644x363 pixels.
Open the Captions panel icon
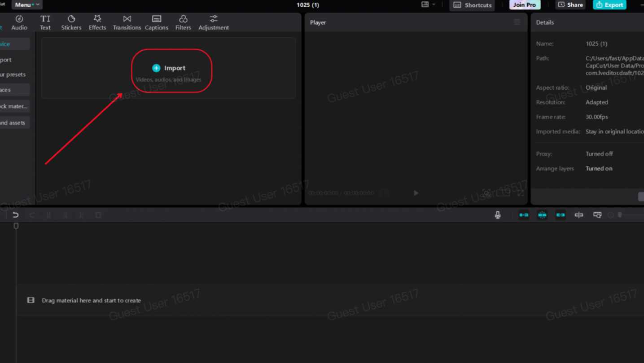point(157,22)
